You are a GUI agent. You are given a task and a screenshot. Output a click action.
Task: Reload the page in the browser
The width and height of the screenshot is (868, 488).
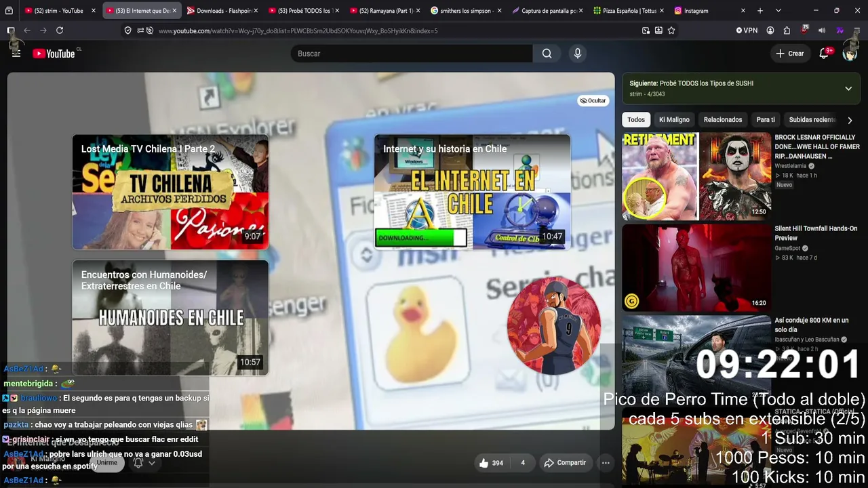click(x=60, y=30)
